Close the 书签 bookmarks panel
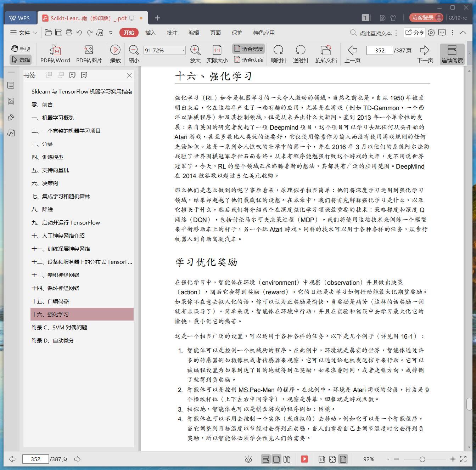 pyautogui.click(x=129, y=75)
